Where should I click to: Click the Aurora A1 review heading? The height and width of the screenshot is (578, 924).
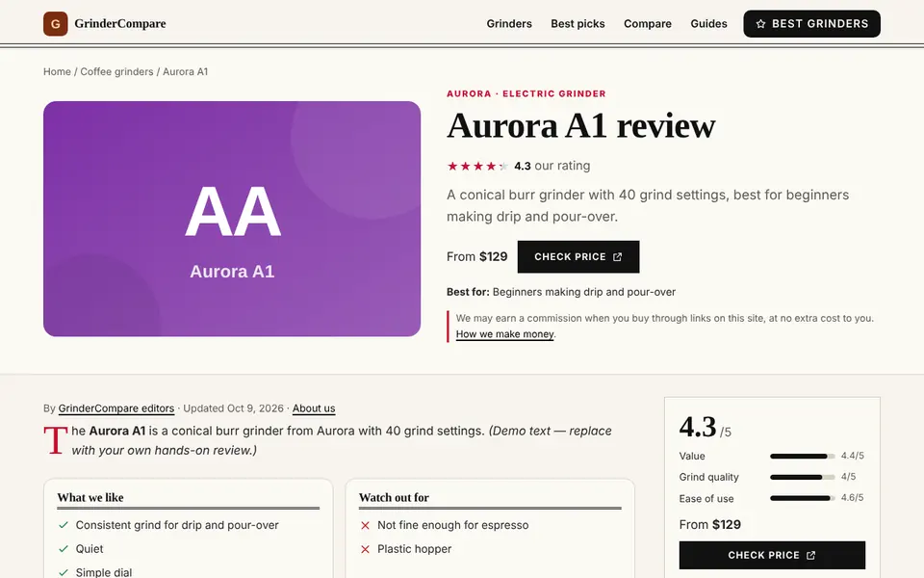tap(581, 125)
